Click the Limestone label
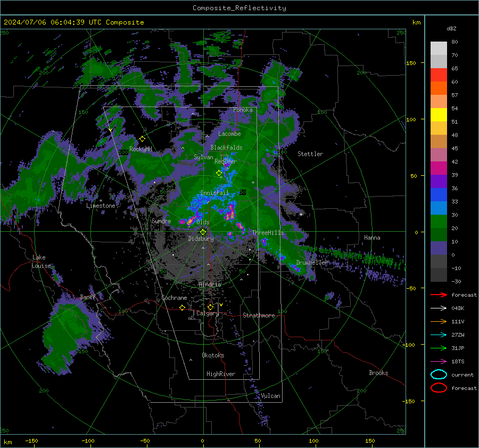The width and height of the screenshot is (479, 448). click(101, 206)
